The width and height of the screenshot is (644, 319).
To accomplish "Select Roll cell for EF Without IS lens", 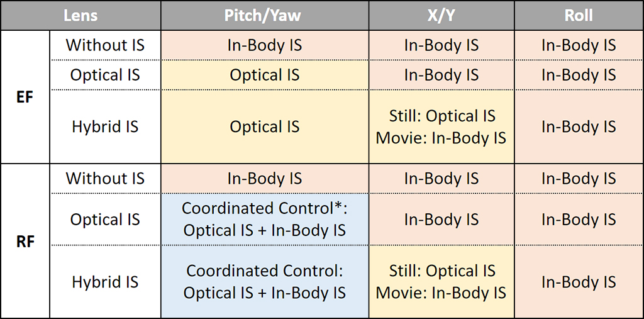I will (x=579, y=45).
